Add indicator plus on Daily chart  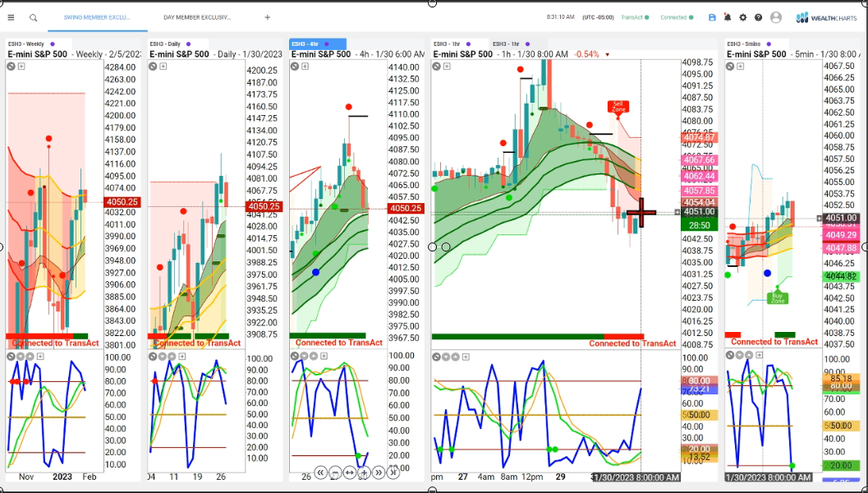coord(163,67)
